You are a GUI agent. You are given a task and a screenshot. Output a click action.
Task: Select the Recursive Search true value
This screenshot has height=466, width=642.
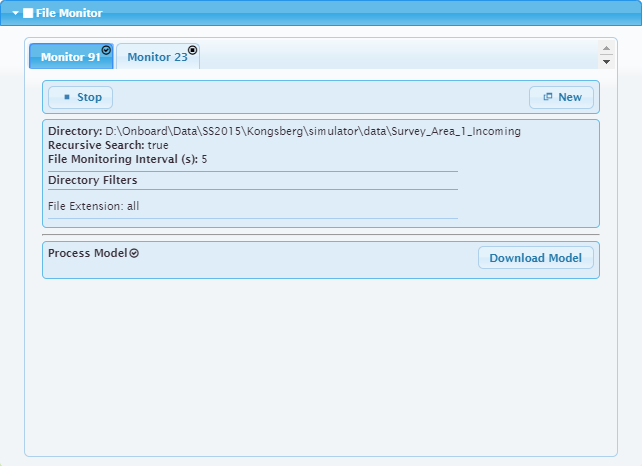pyautogui.click(x=158, y=145)
